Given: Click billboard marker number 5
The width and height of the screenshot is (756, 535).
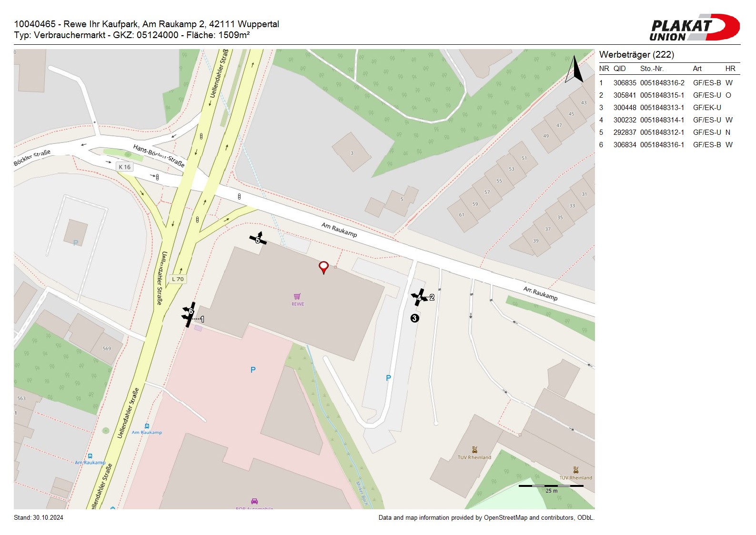Looking at the screenshot, I should (258, 240).
